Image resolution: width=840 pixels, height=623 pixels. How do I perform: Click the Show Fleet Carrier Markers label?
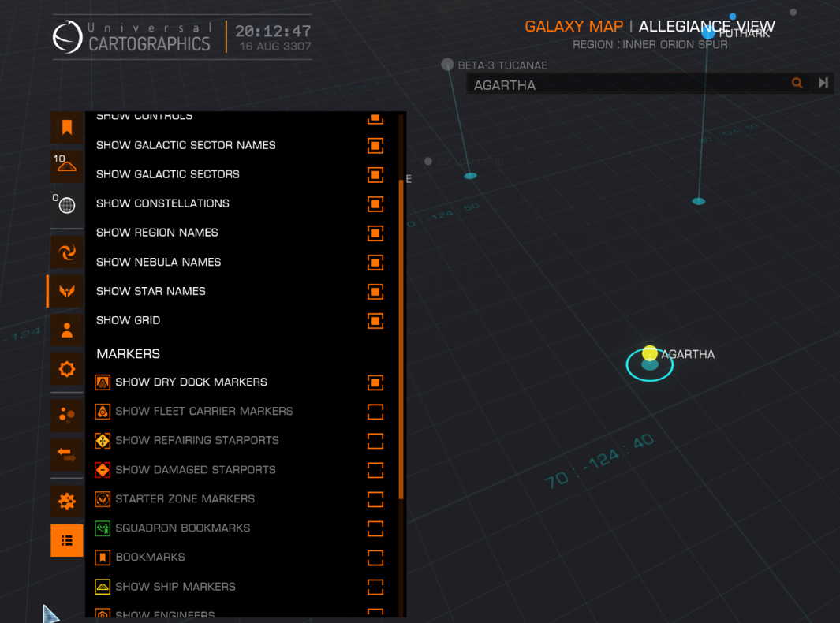(204, 412)
